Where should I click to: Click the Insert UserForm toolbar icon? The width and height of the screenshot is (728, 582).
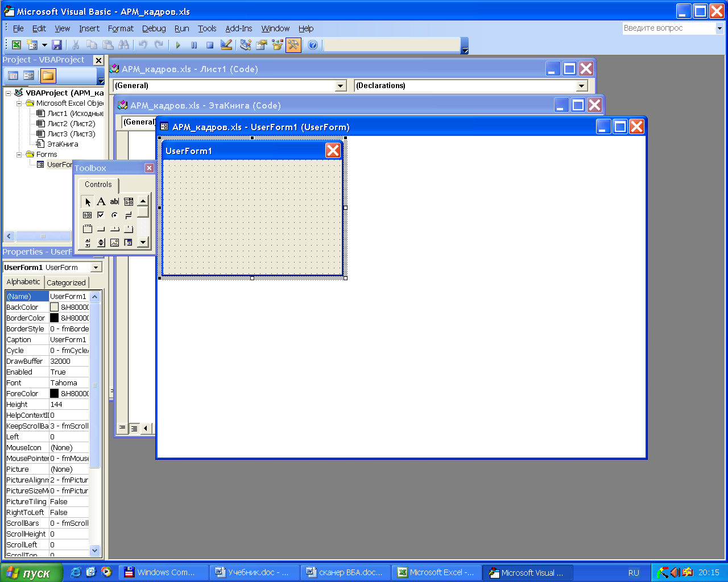coord(32,45)
